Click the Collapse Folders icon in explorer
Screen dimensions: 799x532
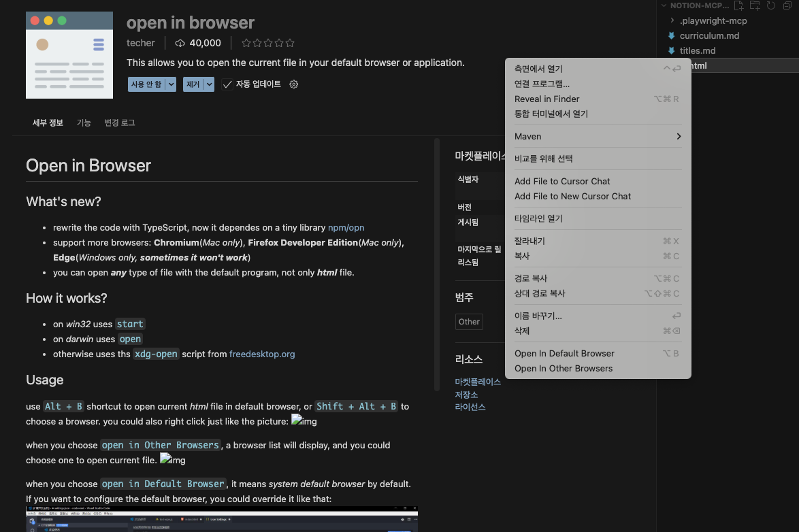787,5
